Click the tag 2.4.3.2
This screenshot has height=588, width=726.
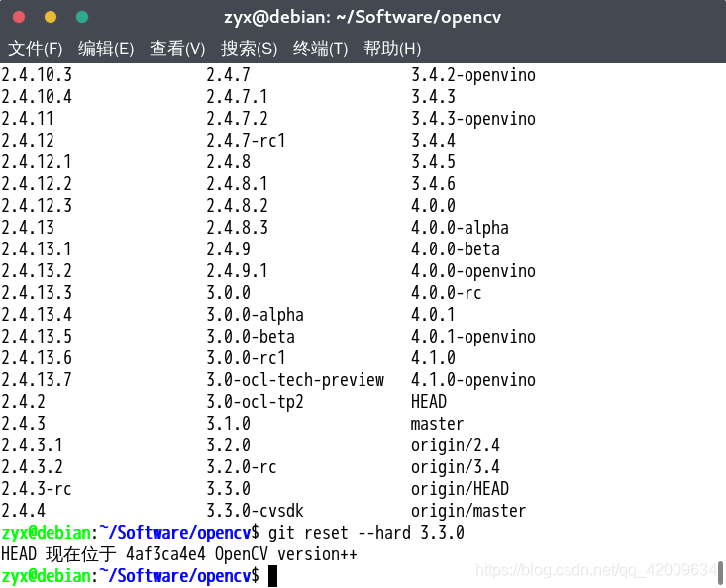click(32, 467)
